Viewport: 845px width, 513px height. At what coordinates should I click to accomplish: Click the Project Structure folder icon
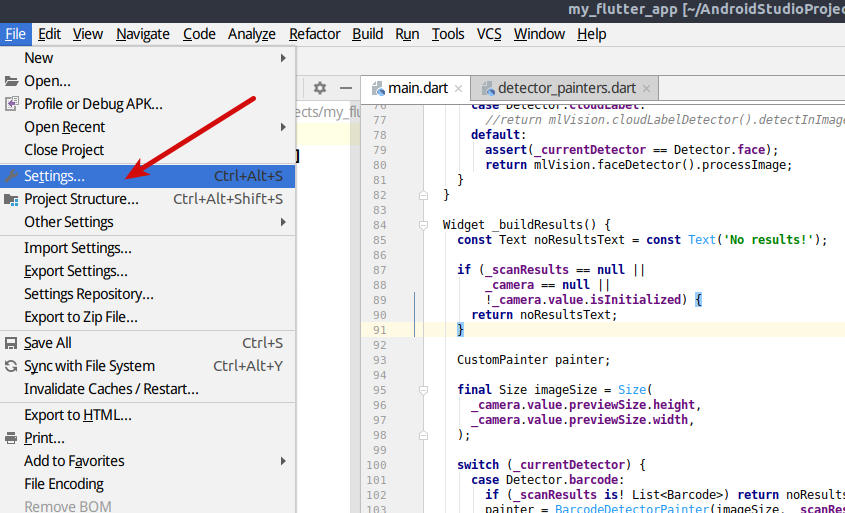point(11,200)
